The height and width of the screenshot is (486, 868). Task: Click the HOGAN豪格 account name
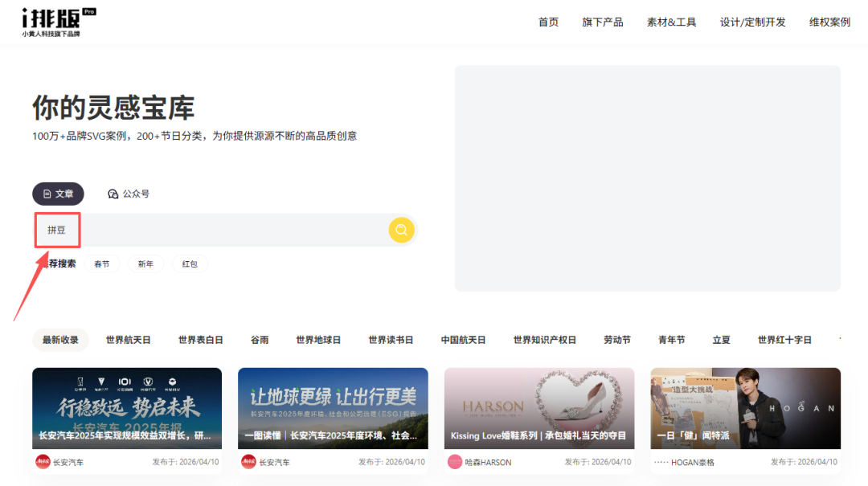point(693,462)
